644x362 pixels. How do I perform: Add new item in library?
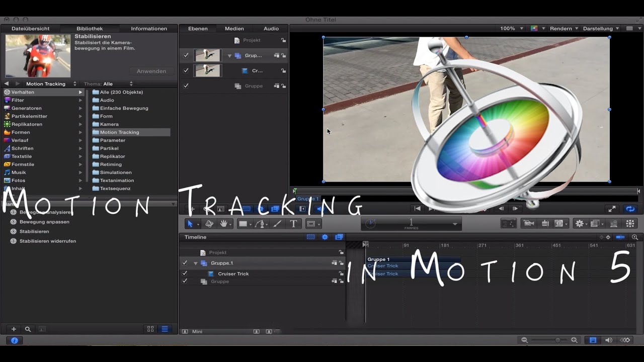coord(14,329)
